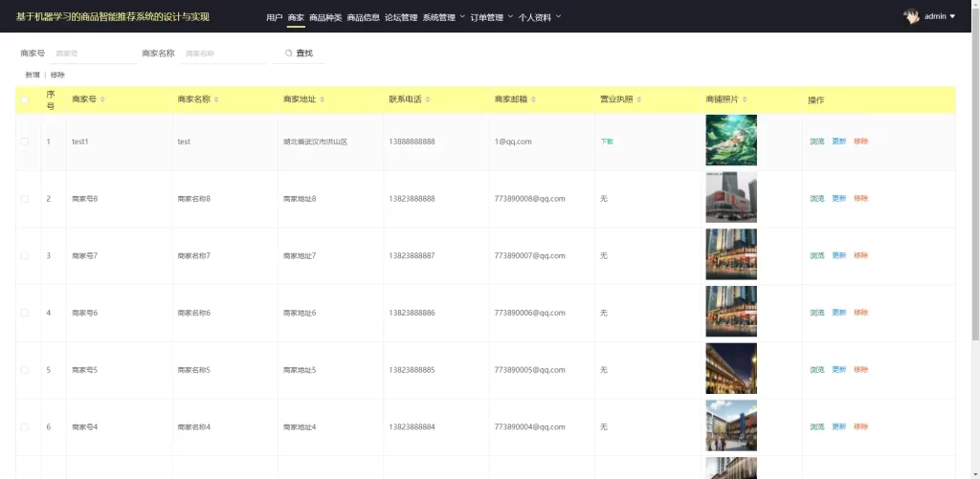Toggle the select-all checkbox in table header
This screenshot has height=479, width=980.
(x=25, y=99)
